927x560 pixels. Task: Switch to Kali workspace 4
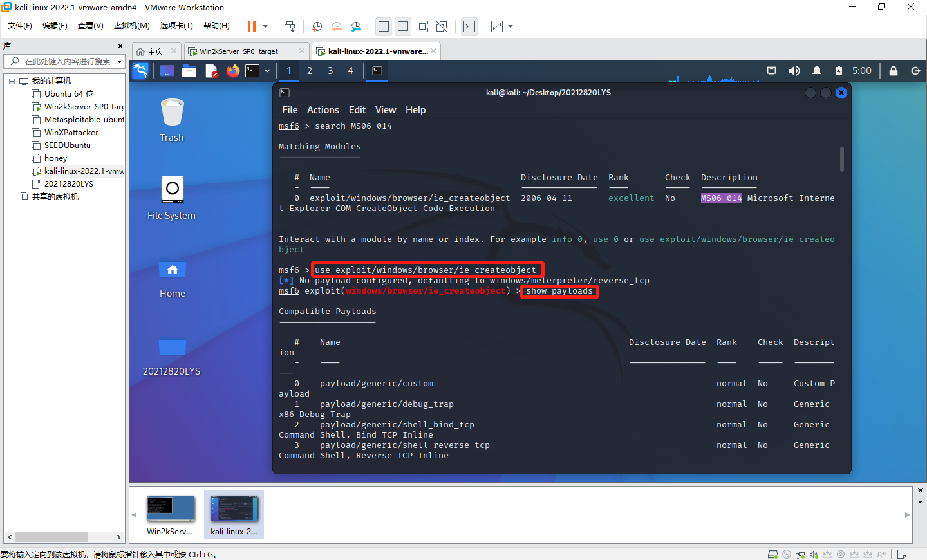pos(351,71)
